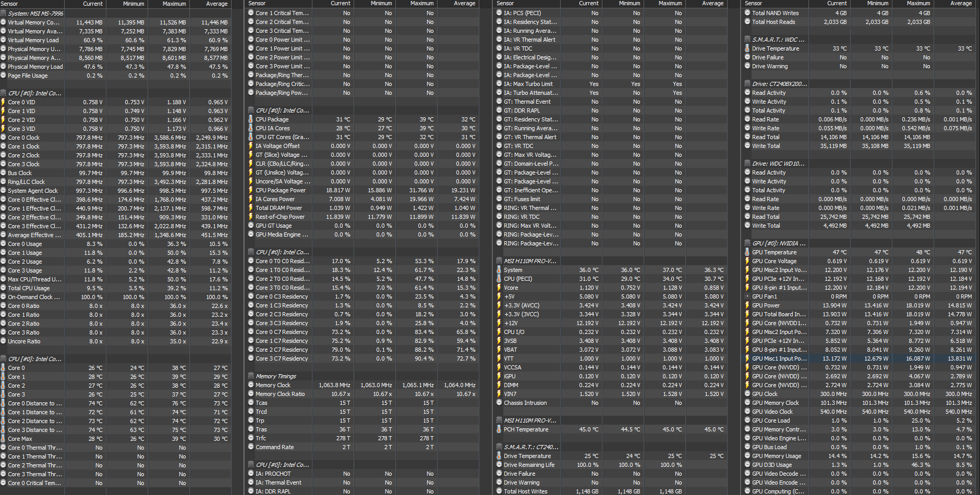Click the thermometer icon beside Core Max

coord(3,439)
